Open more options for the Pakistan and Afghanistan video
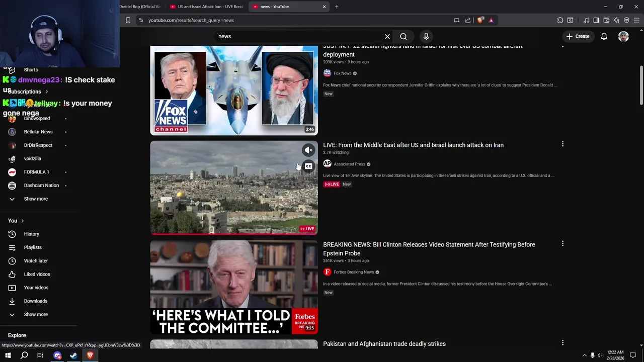This screenshot has height=362, width=644. [562, 343]
